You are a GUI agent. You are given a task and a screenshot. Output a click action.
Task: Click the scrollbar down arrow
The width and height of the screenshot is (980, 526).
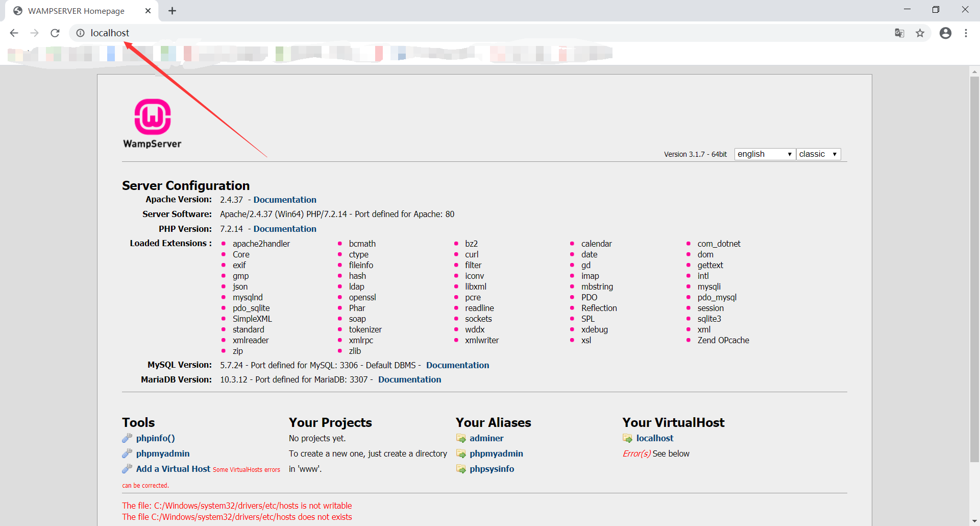[x=974, y=521]
